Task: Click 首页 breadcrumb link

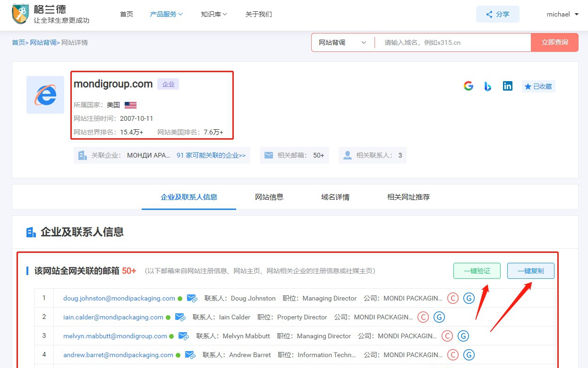Action: [18, 42]
